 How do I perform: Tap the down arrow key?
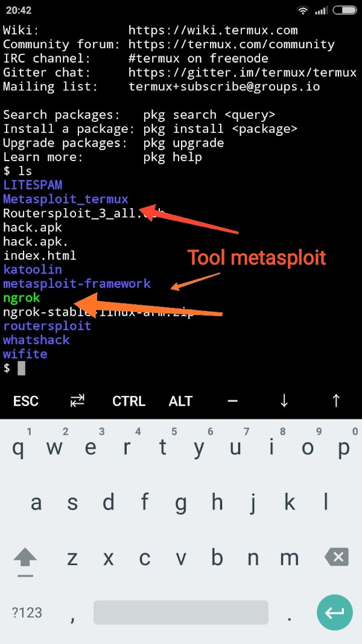point(284,401)
